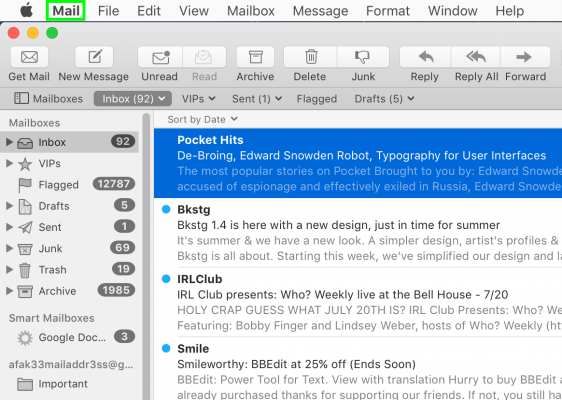
Task: Open the IRLClub email message
Action: 358,302
